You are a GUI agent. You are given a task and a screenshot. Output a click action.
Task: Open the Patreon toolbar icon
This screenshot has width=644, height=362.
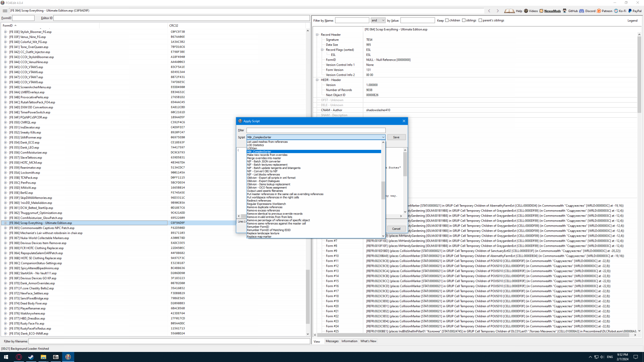click(599, 11)
